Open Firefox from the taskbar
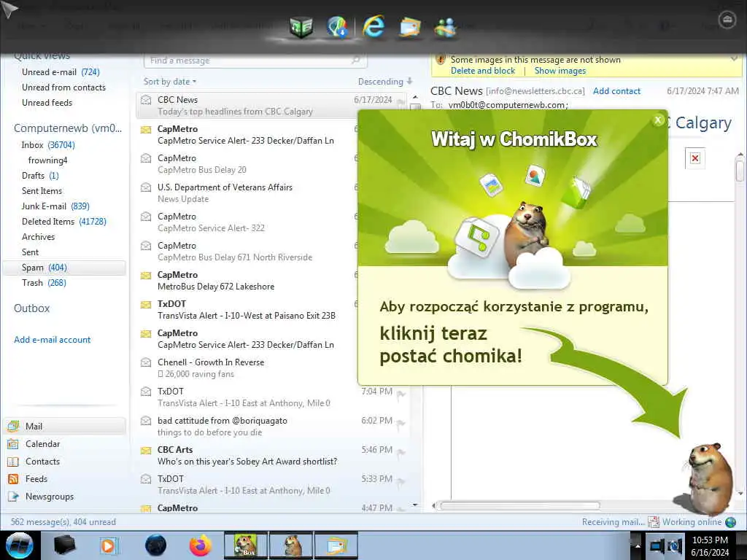Screen dimensions: 747x560 201,545
